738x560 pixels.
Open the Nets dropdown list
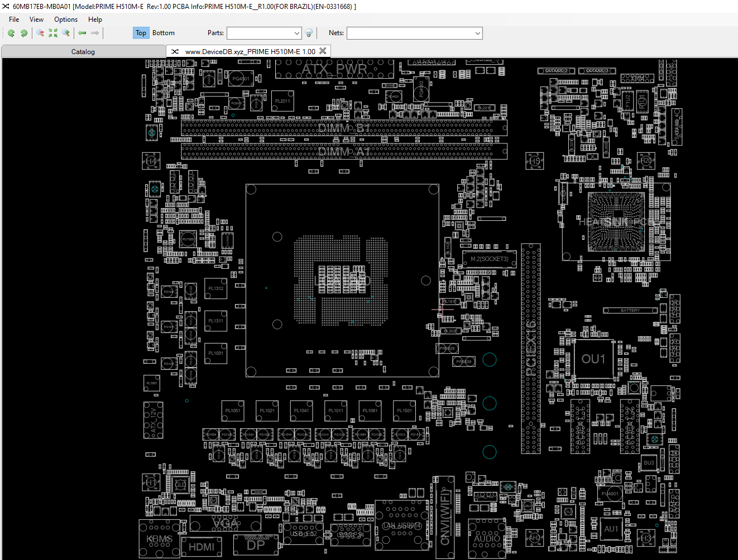point(478,33)
